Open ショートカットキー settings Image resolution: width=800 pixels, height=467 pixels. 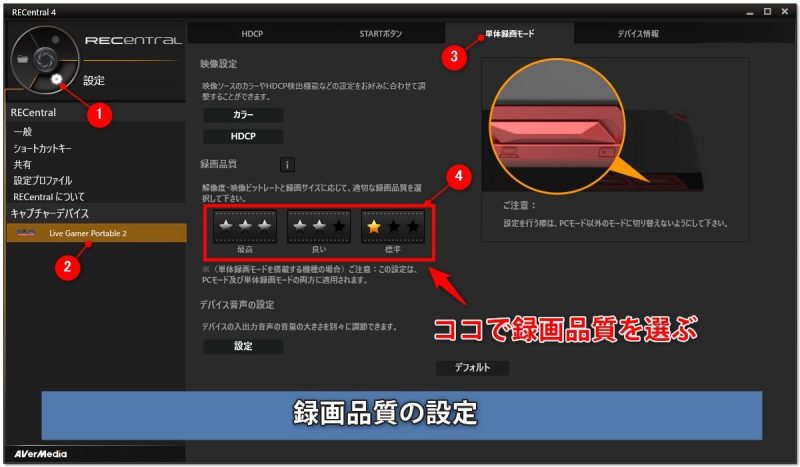(x=42, y=149)
